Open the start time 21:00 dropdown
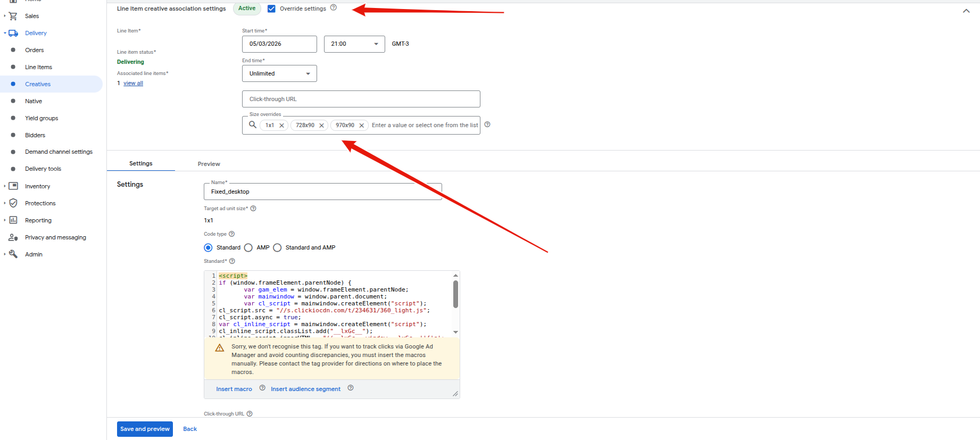The width and height of the screenshot is (980, 440). point(354,44)
